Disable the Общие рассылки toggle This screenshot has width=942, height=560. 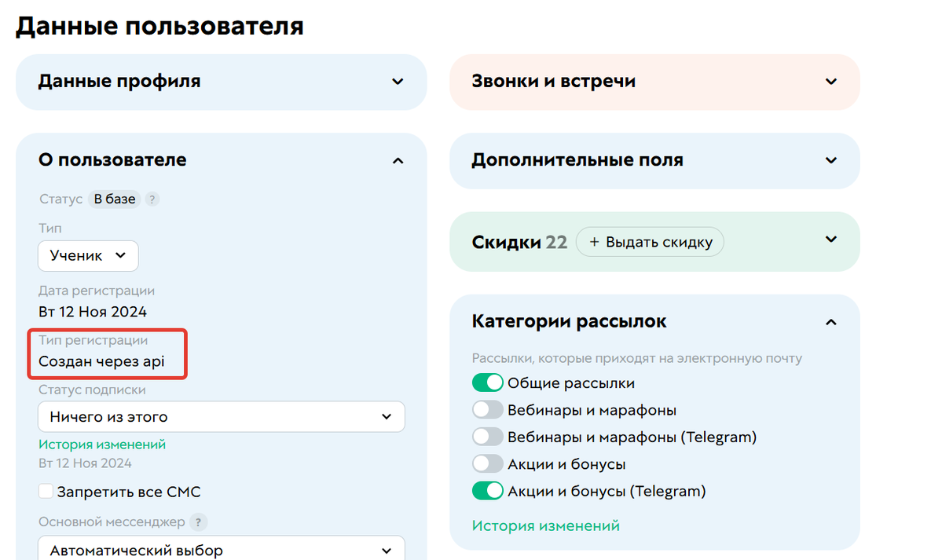click(x=488, y=382)
